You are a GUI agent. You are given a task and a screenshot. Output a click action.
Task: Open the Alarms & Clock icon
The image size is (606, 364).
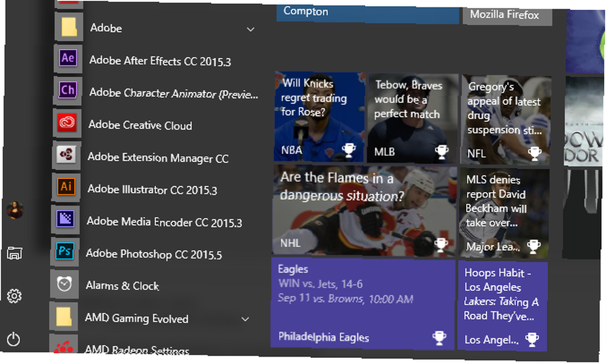[64, 283]
